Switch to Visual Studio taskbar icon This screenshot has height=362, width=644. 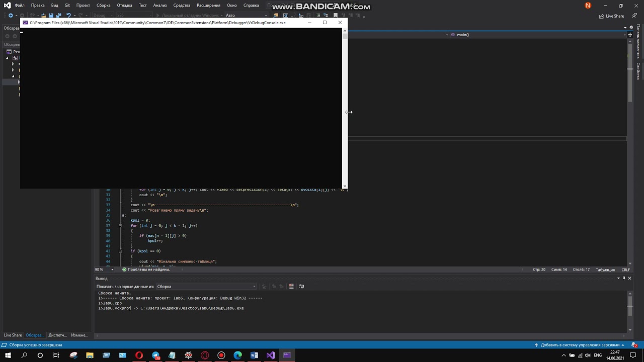tap(271, 355)
